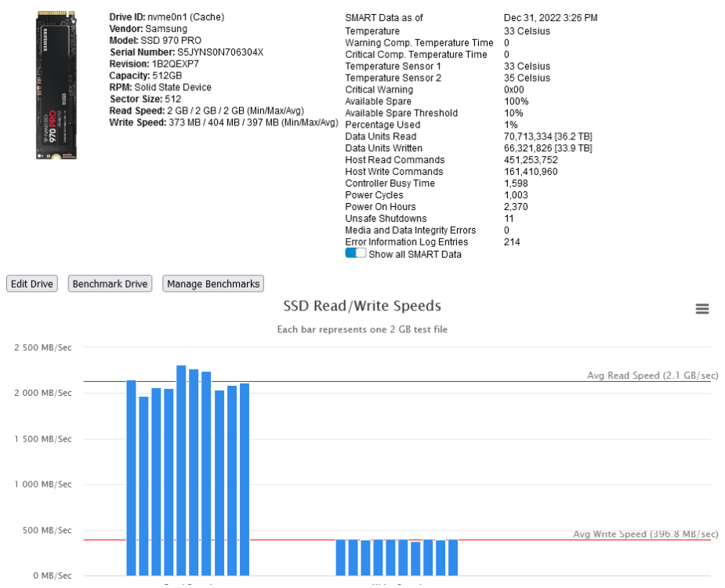The image size is (725, 588).
Task: Click the Error Information Log Entries value 214
Action: click(512, 242)
